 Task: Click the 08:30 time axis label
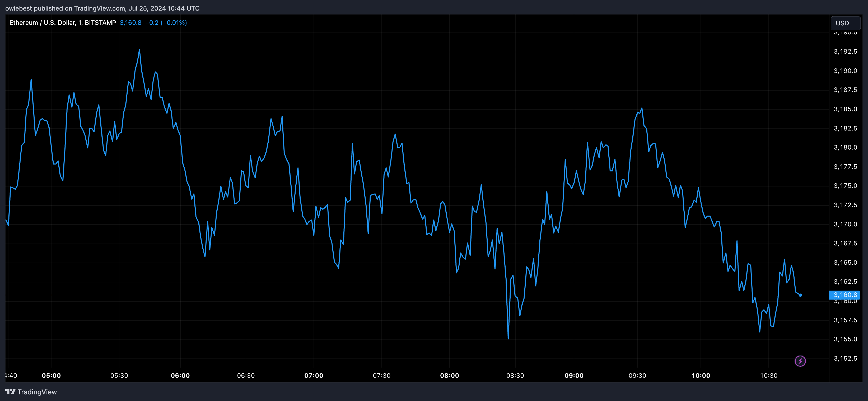click(515, 375)
